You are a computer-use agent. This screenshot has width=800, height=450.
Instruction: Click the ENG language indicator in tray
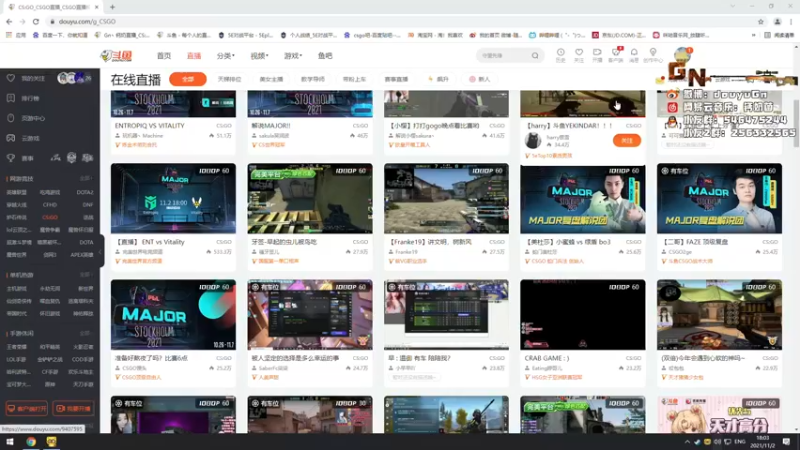(739, 442)
